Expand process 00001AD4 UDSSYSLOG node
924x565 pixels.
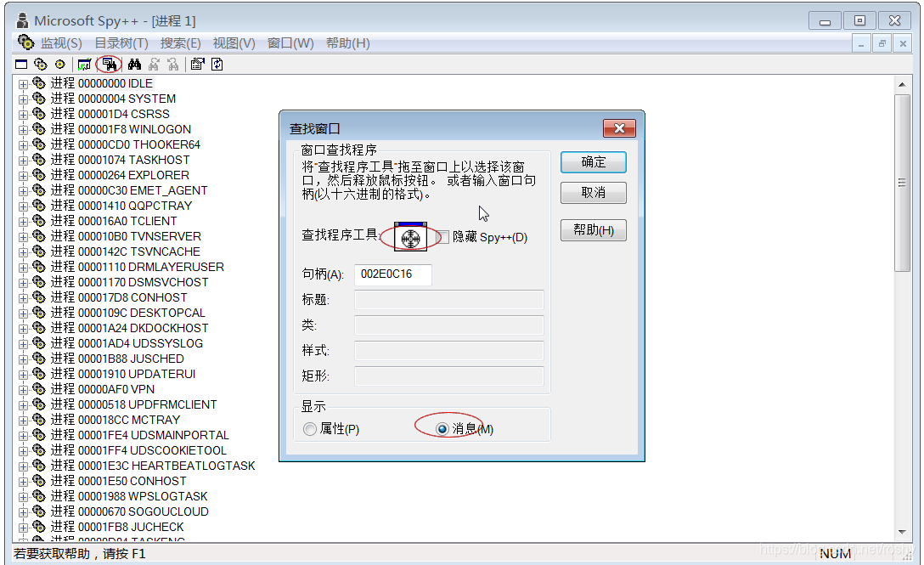[x=23, y=344]
